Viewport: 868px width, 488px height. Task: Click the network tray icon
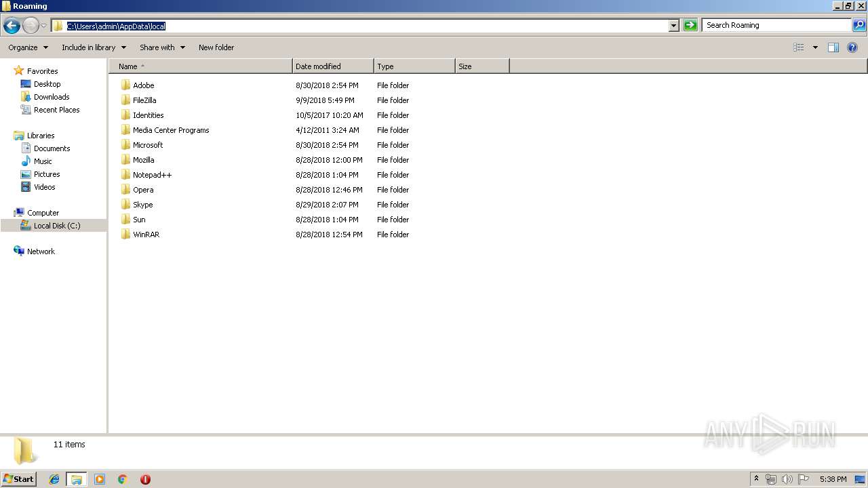click(771, 479)
